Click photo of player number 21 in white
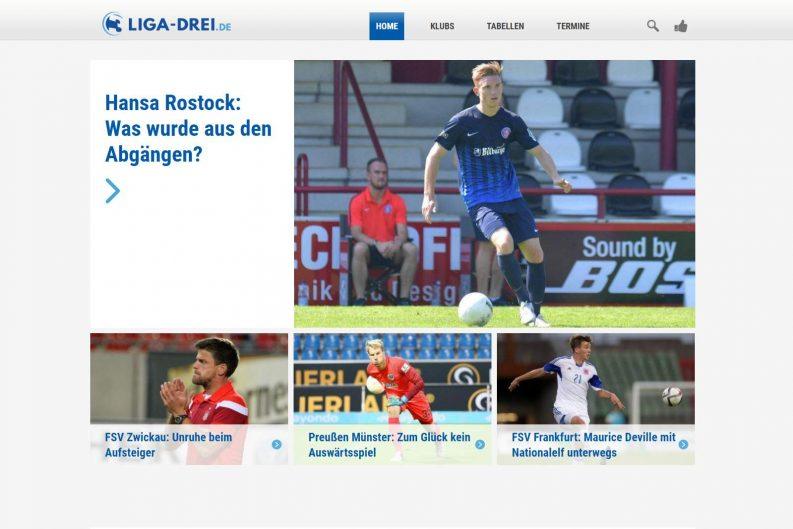This screenshot has width=793, height=529. [596, 378]
